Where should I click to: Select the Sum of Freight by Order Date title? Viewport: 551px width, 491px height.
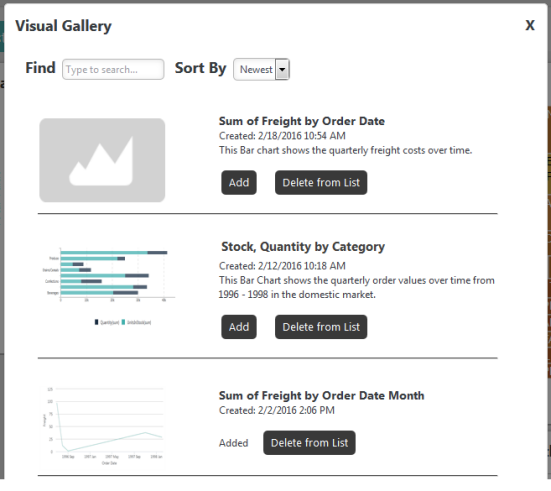click(x=302, y=121)
